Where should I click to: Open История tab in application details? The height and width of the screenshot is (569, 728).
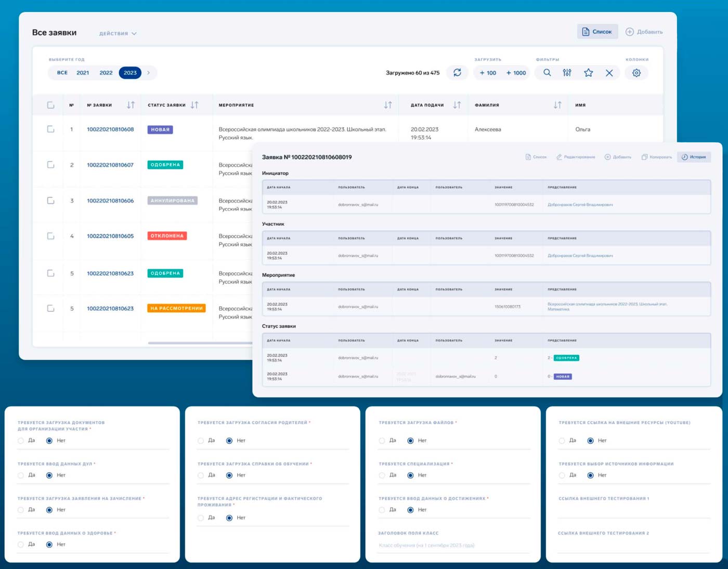tap(694, 157)
